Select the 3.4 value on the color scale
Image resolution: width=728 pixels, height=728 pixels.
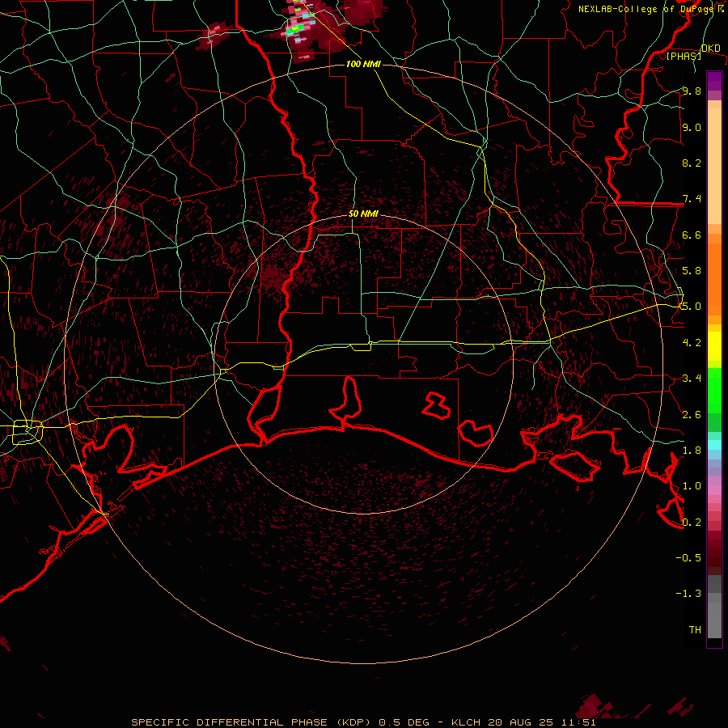pyautogui.click(x=692, y=378)
